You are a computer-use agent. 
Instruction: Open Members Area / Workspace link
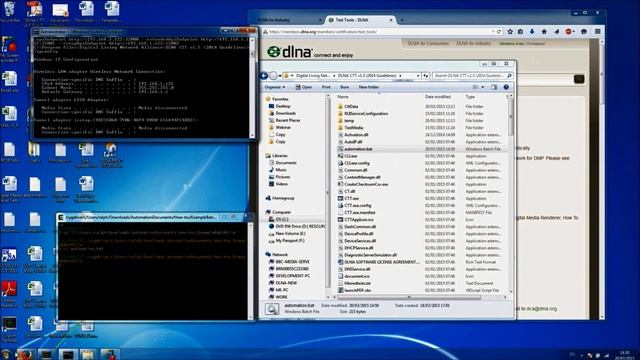point(522,44)
